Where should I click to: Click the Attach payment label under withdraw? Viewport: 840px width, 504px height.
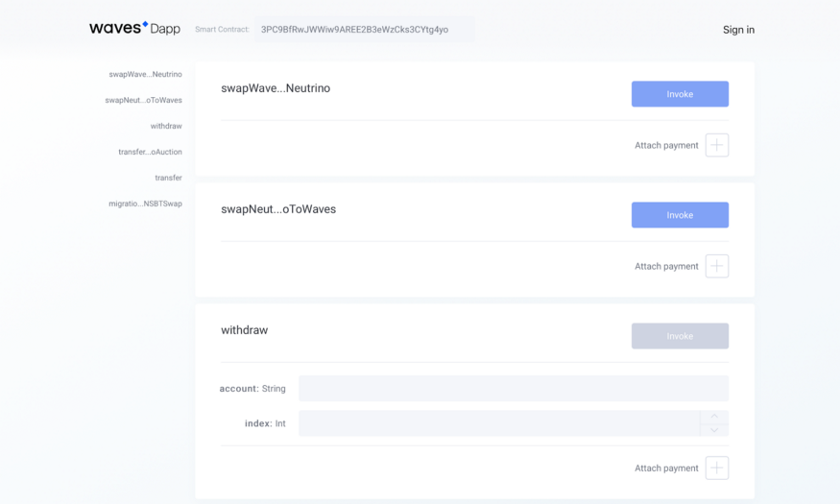[x=666, y=468]
